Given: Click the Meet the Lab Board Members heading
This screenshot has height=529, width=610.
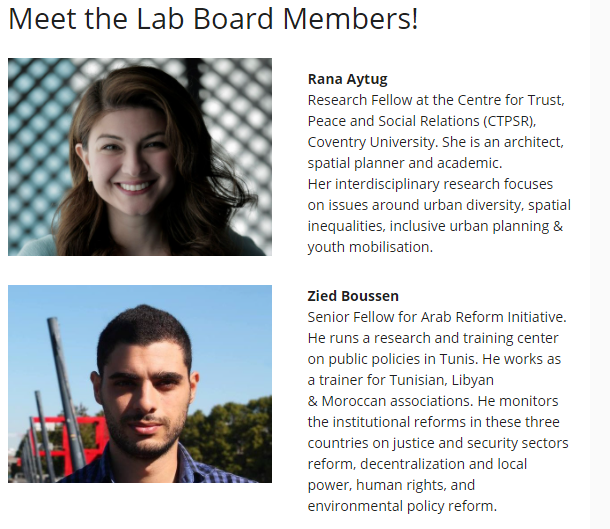Looking at the screenshot, I should (x=213, y=18).
